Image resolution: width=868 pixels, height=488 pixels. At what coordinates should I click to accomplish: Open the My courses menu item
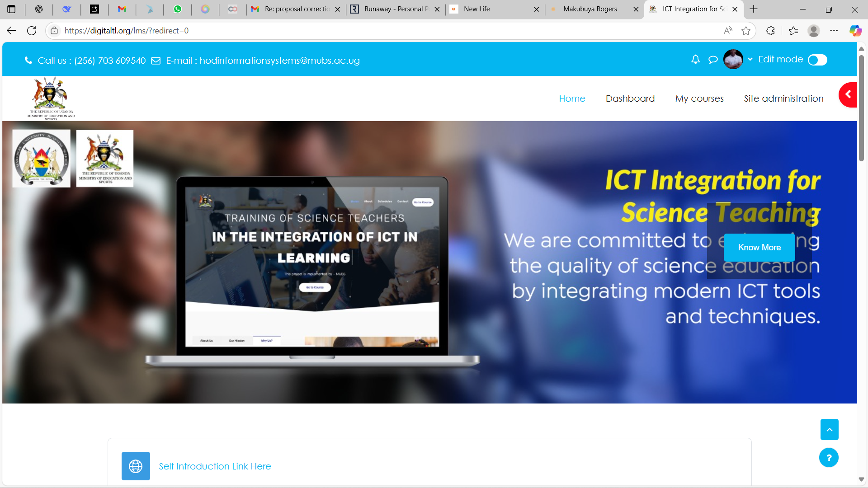[699, 99]
